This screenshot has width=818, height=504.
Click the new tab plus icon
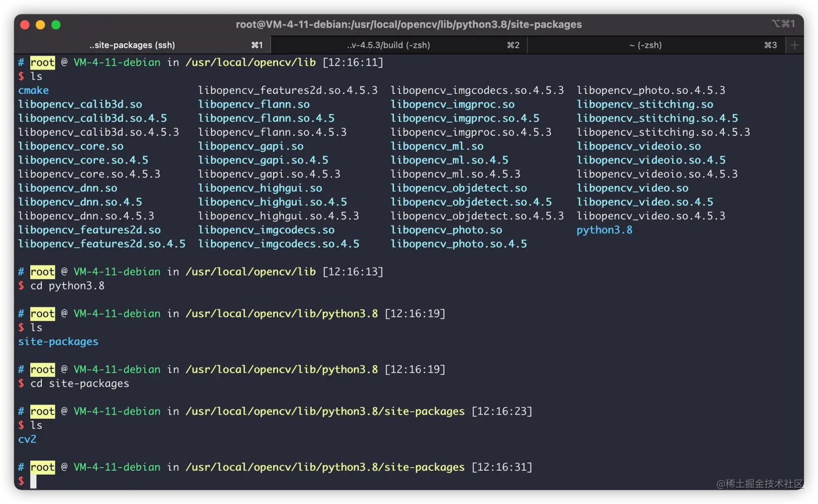(x=794, y=45)
